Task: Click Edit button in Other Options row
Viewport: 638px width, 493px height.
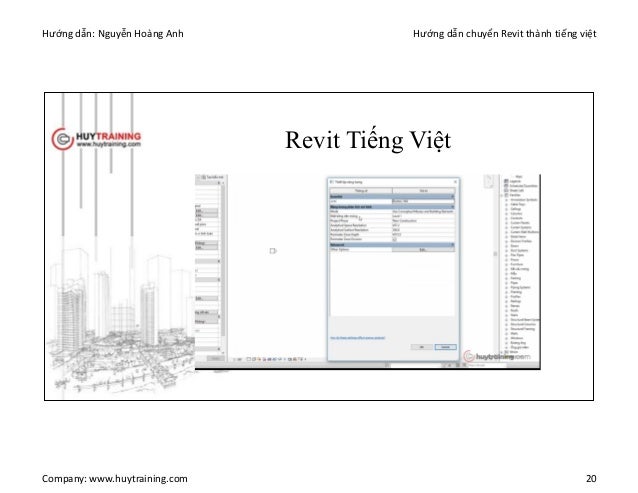Action: (424, 250)
